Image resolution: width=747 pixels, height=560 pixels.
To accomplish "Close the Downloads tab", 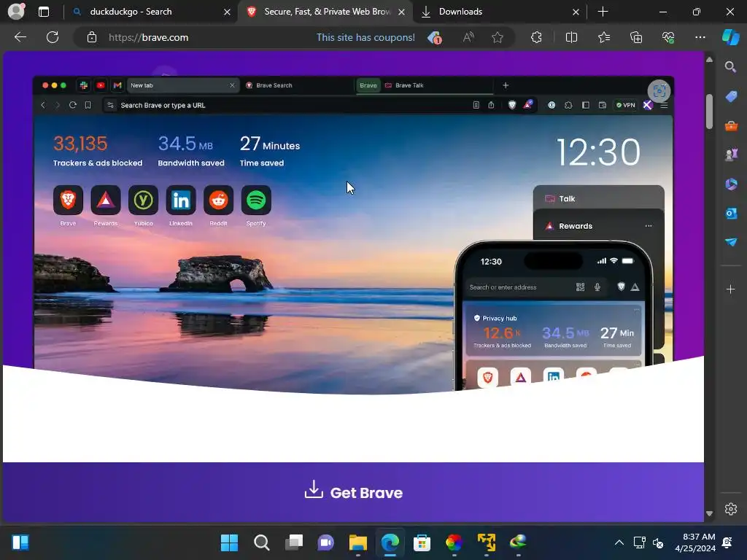I will (x=576, y=12).
